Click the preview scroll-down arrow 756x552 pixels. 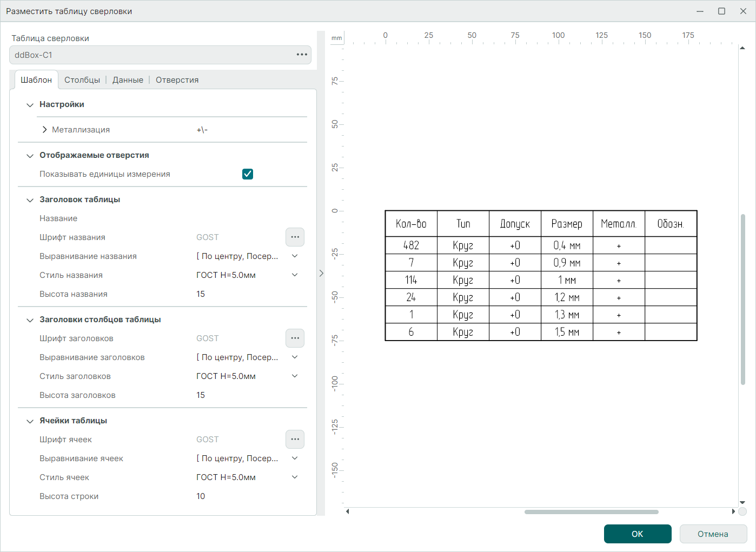click(x=742, y=502)
